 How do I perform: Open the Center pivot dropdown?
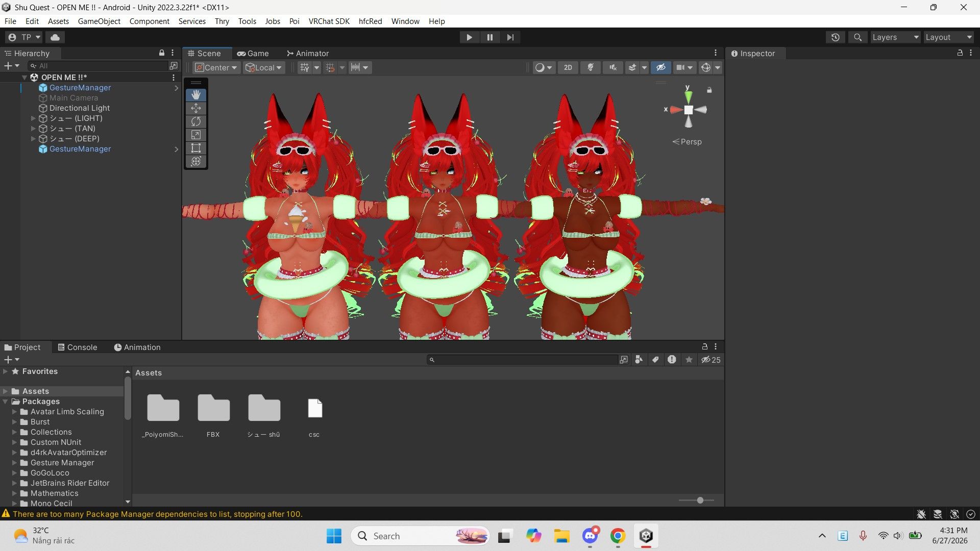[x=216, y=67]
